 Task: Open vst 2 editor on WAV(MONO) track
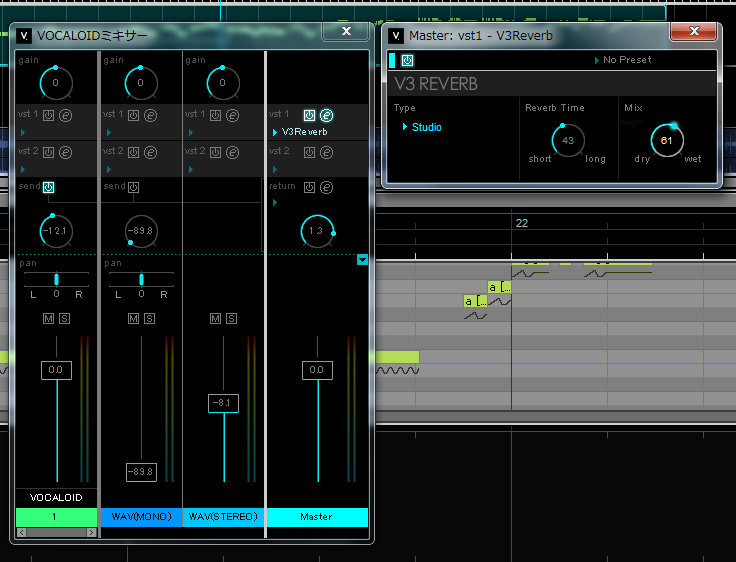click(x=150, y=152)
